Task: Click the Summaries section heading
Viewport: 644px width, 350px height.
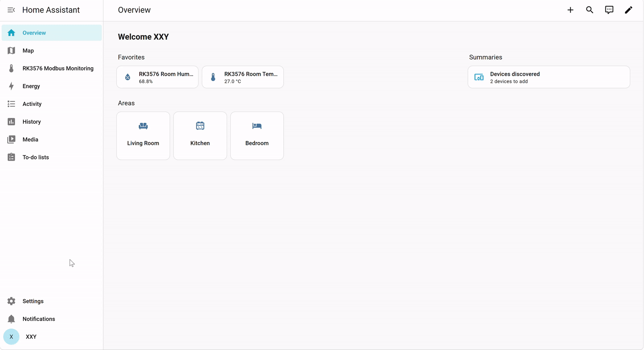Action: (486, 57)
